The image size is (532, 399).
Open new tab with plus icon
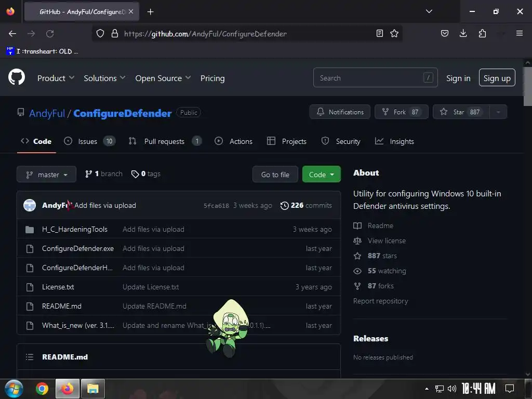(x=150, y=12)
